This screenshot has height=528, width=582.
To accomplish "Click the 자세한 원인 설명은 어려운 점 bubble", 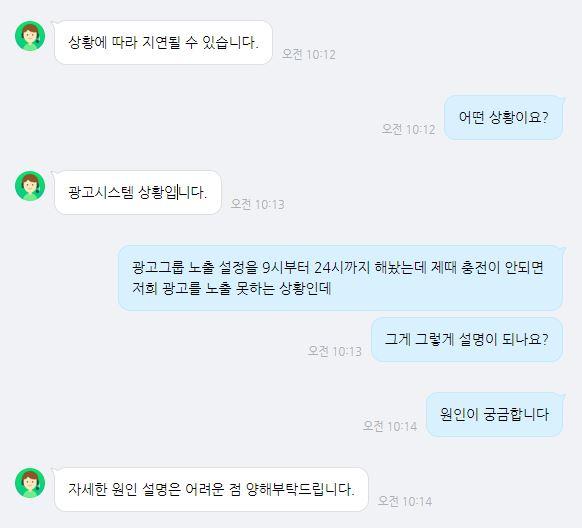I will coord(211,489).
